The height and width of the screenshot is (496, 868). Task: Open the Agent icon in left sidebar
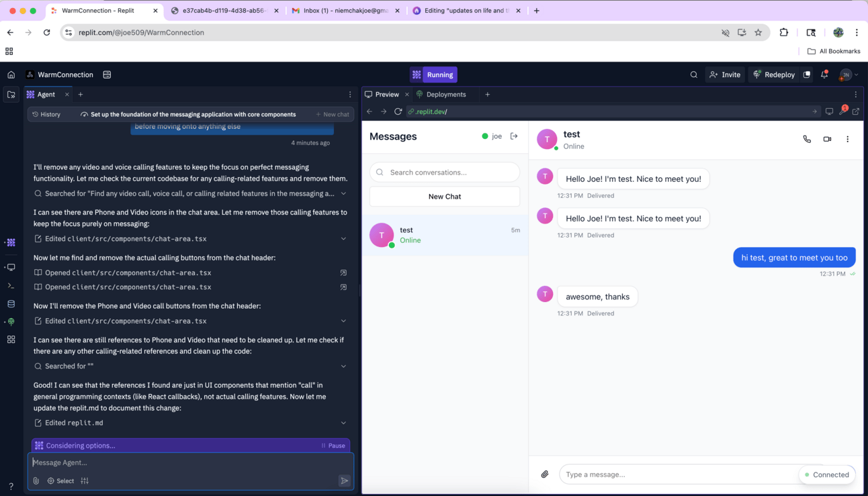11,242
